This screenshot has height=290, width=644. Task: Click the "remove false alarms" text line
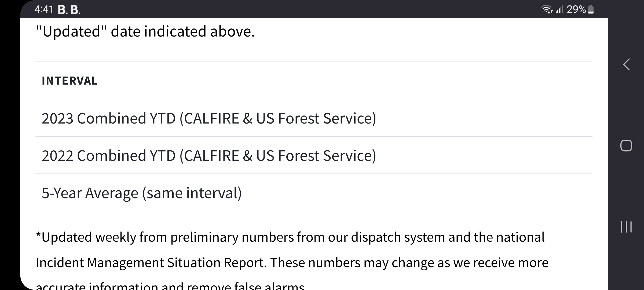pyautogui.click(x=246, y=286)
